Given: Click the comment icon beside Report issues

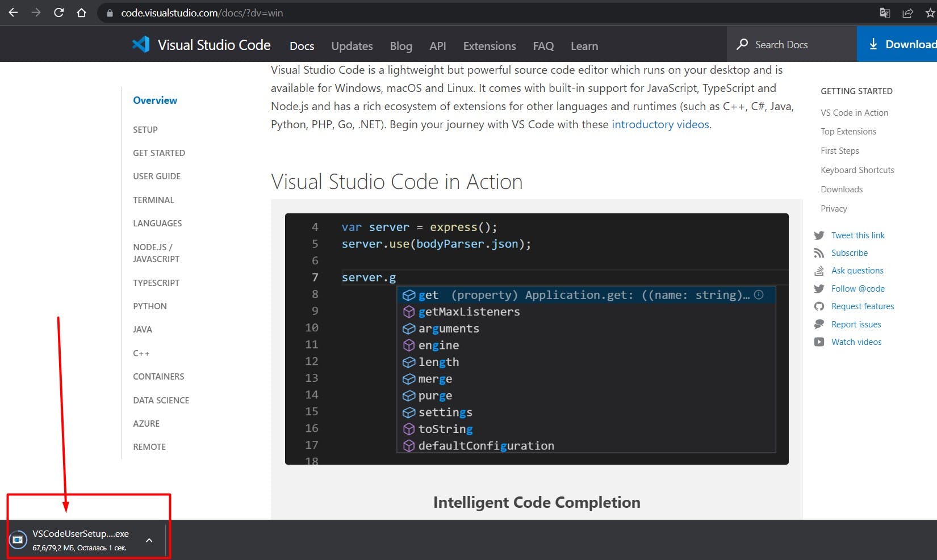Looking at the screenshot, I should pyautogui.click(x=819, y=325).
